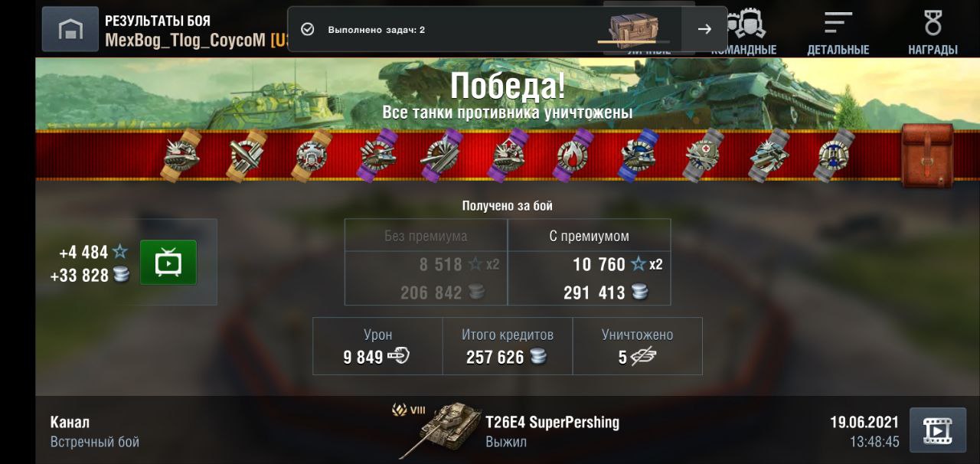Open the battle replay film icon

coord(938,430)
